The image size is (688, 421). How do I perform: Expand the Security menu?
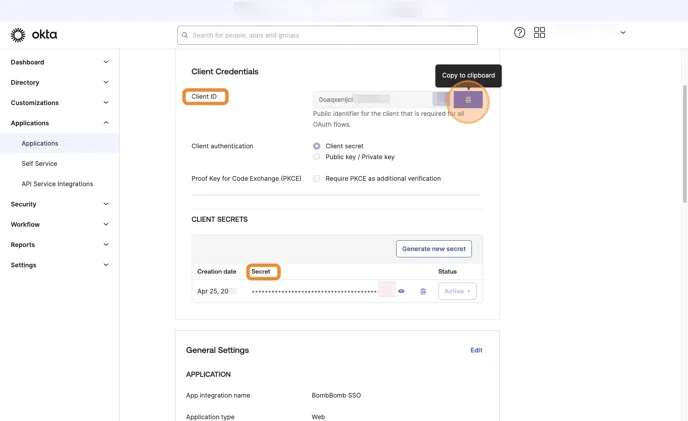[106, 204]
